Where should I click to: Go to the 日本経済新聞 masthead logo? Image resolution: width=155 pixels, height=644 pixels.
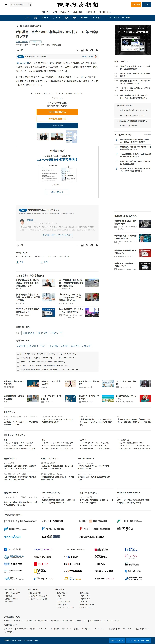77,4
